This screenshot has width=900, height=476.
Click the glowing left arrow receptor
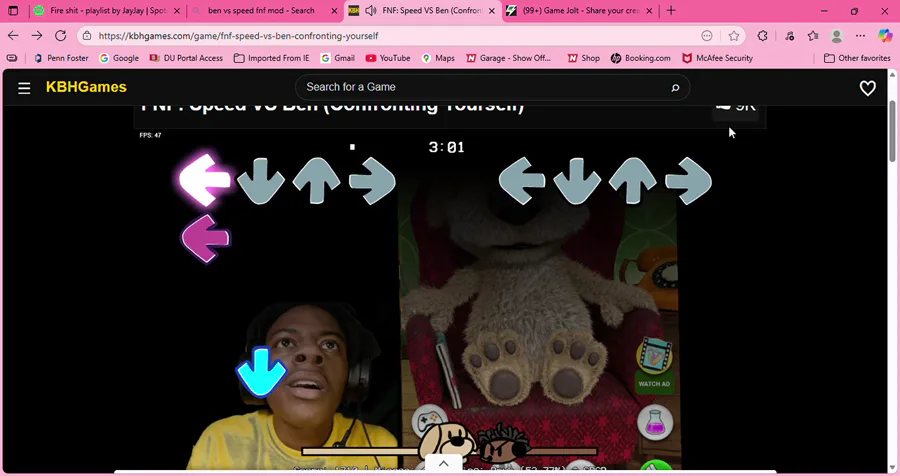(205, 180)
